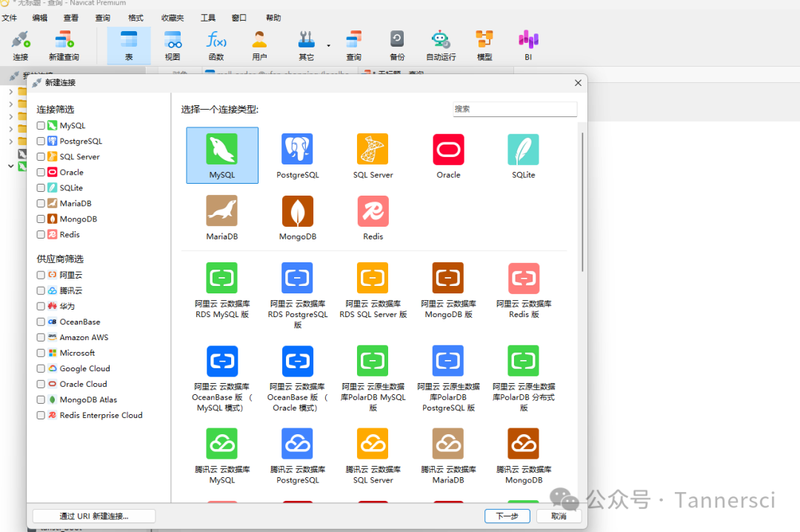Check the MongoDB connection filter checkbox
This screenshot has width=800, height=532.
(x=41, y=219)
